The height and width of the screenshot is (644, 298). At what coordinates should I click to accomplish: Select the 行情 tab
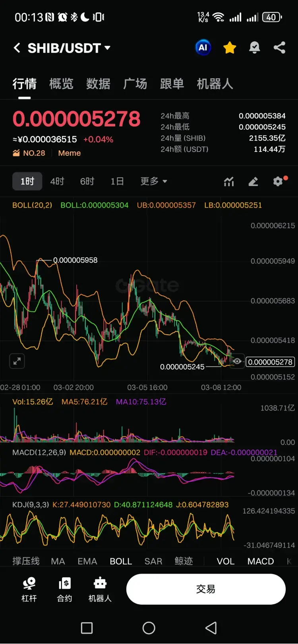[24, 83]
